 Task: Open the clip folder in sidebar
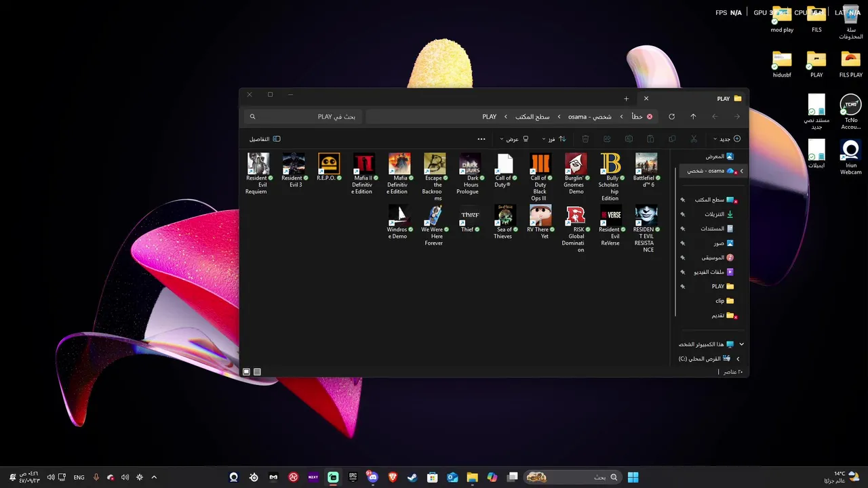pos(724,301)
